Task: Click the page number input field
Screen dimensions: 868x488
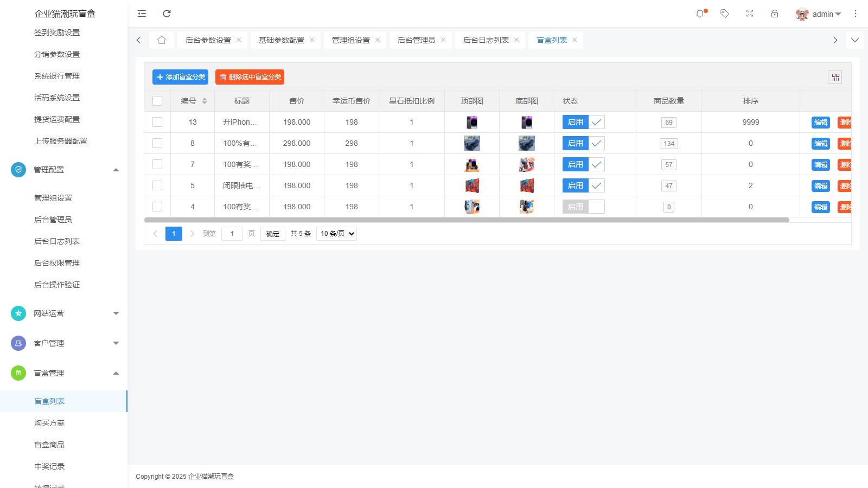Action: (232, 234)
